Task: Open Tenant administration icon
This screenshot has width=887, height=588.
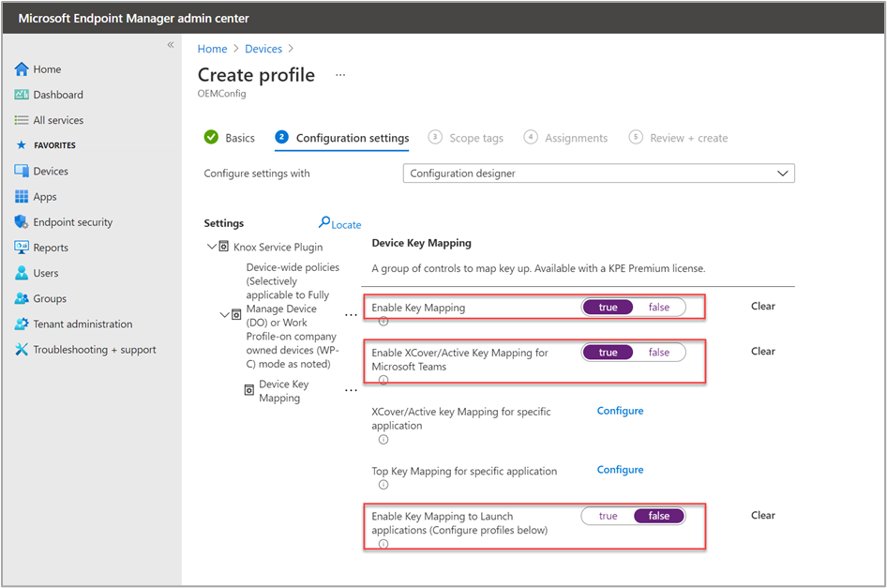Action: tap(22, 324)
